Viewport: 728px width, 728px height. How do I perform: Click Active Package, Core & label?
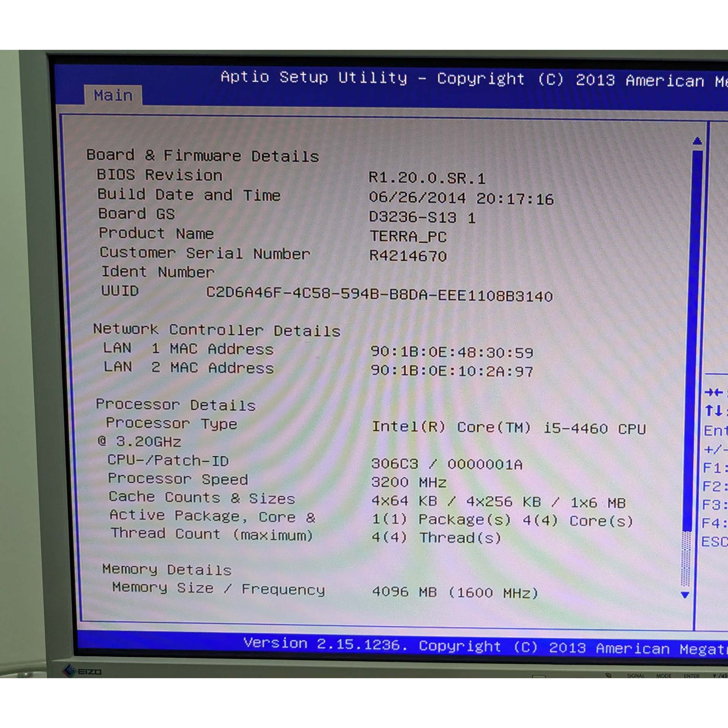[213, 516]
